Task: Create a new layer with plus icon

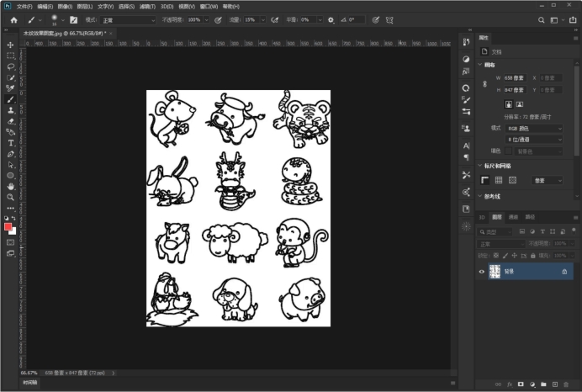Action: 555,384
